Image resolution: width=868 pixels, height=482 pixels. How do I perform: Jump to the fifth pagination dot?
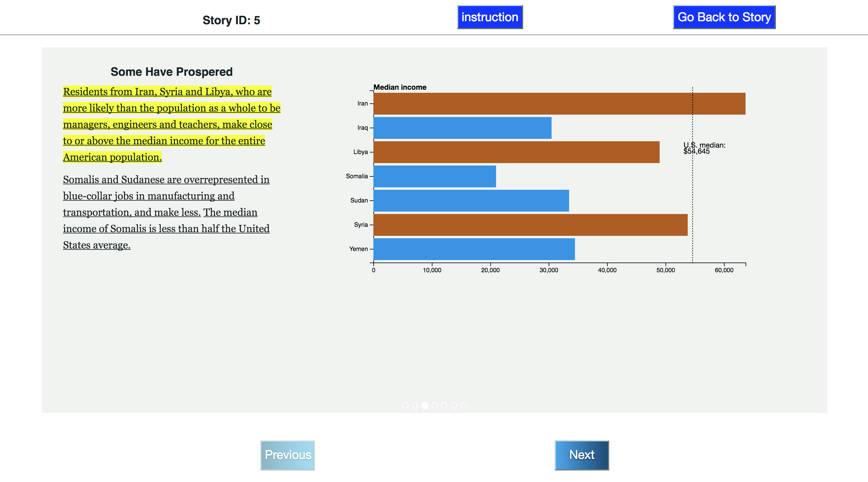point(444,406)
